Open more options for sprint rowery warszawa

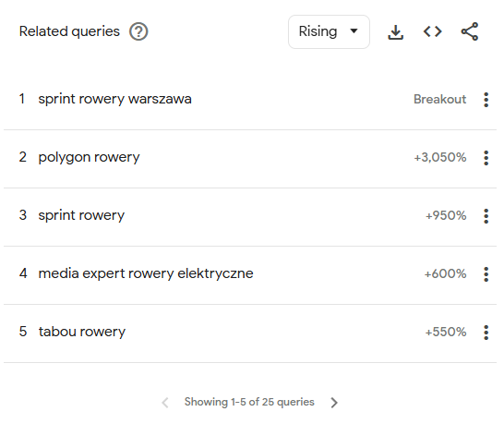tap(486, 100)
